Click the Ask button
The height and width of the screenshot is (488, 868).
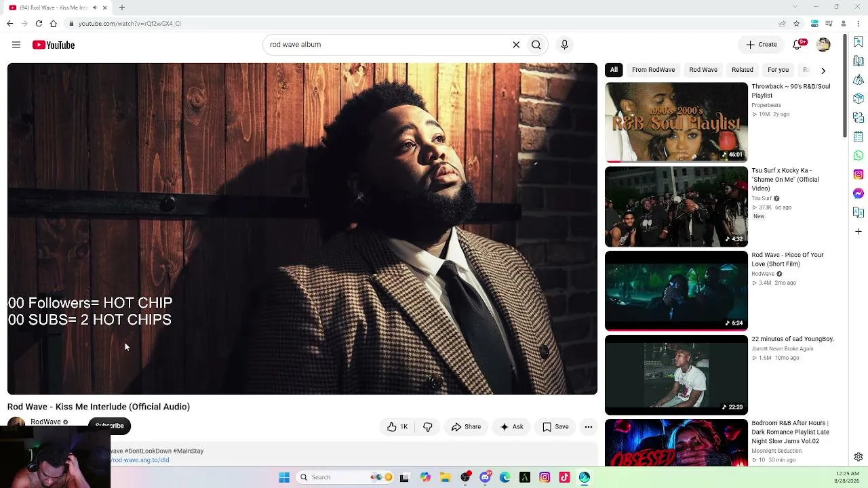511,427
